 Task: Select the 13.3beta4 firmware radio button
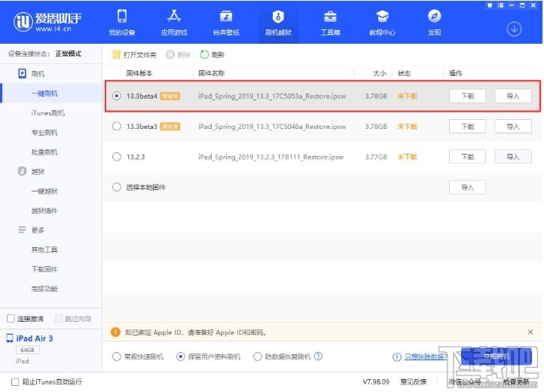click(x=117, y=96)
